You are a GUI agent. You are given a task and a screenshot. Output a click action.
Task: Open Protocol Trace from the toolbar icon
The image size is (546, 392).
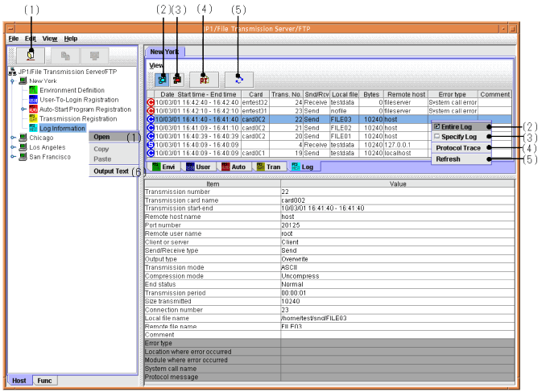point(203,79)
